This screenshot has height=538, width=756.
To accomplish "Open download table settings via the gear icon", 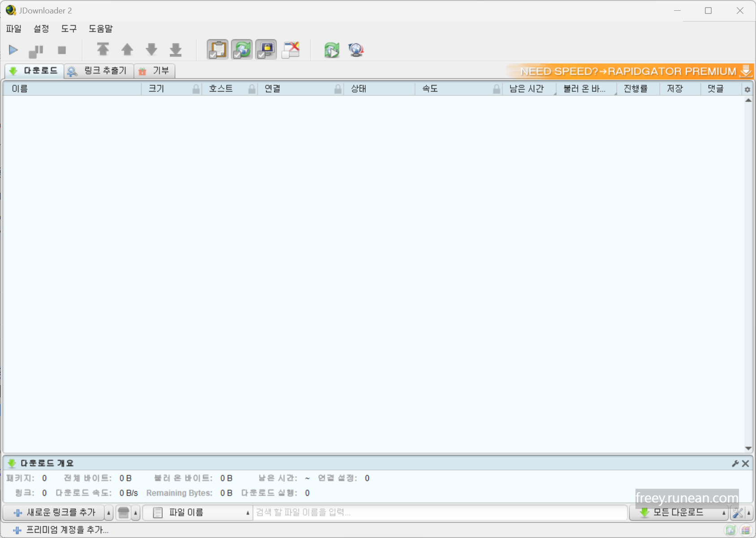I will pyautogui.click(x=747, y=89).
